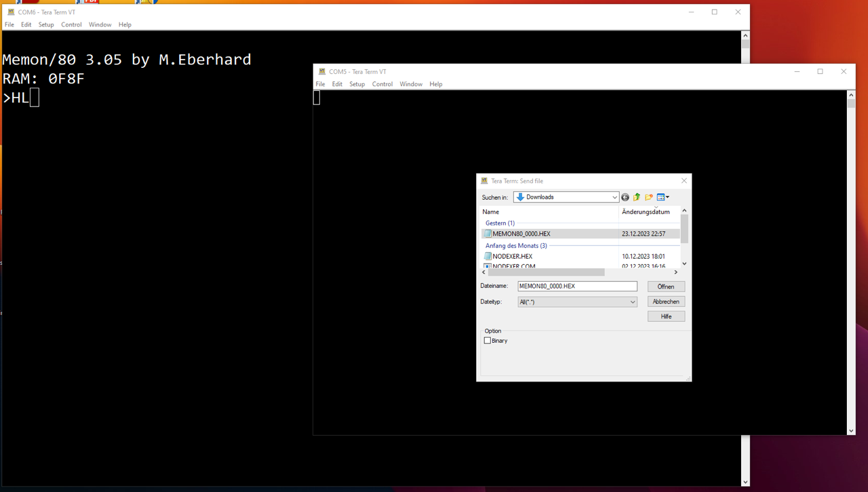Select the MEMON80_0000.HEX file icon
This screenshot has width=868, height=492.
[x=487, y=234]
